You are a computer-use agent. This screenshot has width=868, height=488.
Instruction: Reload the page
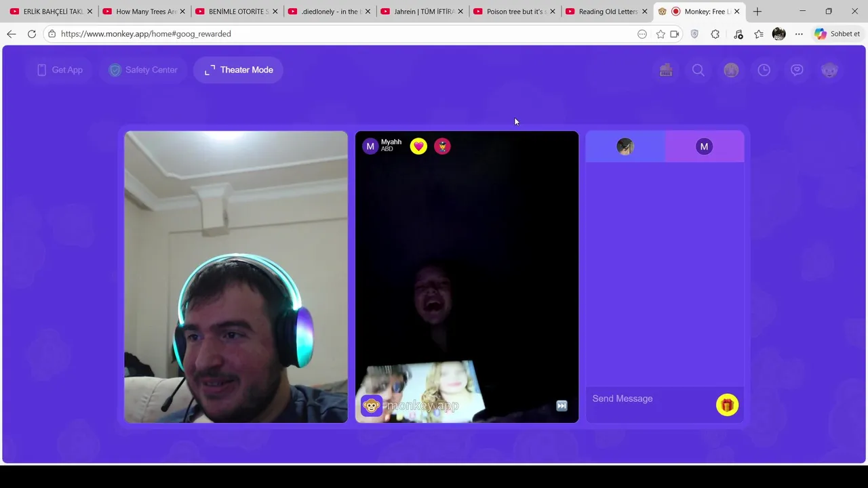[x=32, y=34]
